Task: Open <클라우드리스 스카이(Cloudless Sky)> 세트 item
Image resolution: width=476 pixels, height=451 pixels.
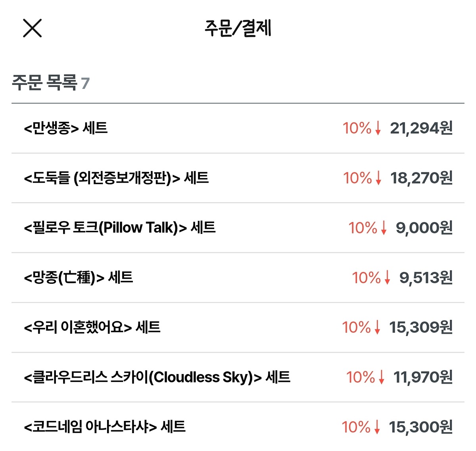Action: pos(238,377)
